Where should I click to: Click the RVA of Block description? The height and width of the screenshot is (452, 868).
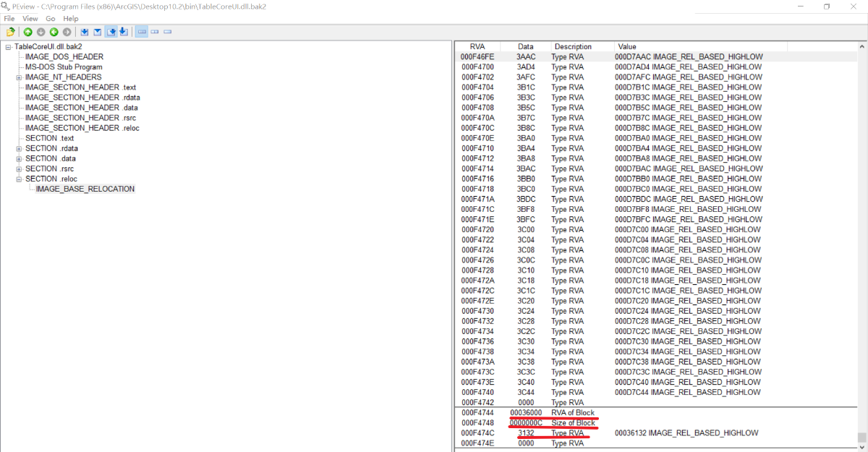pos(573,412)
